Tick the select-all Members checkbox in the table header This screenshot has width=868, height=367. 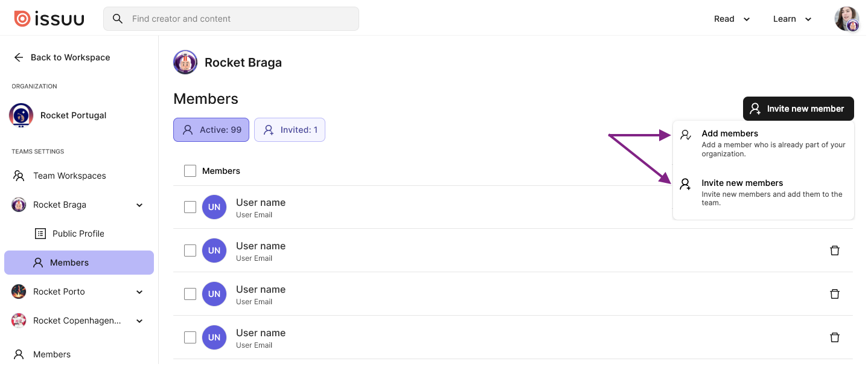tap(190, 171)
